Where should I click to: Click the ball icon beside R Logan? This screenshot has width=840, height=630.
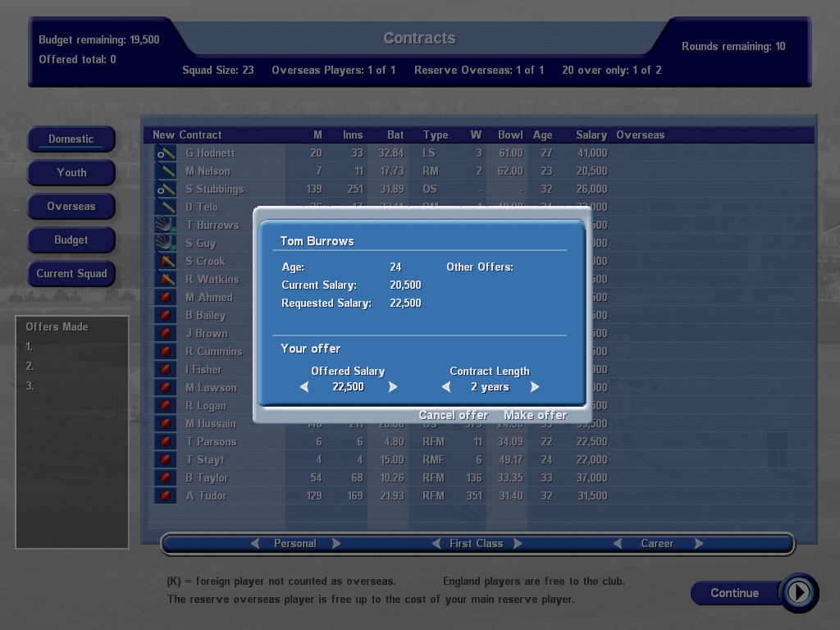(166, 405)
